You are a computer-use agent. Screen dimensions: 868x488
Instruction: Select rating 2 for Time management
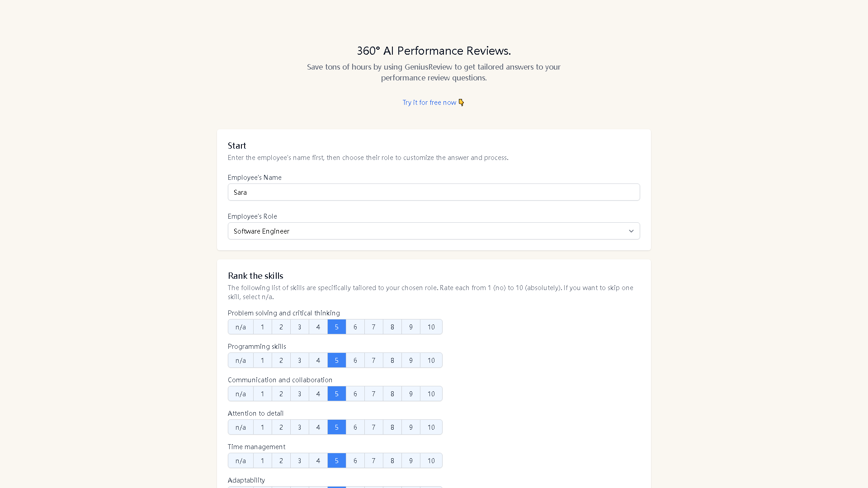tap(281, 460)
